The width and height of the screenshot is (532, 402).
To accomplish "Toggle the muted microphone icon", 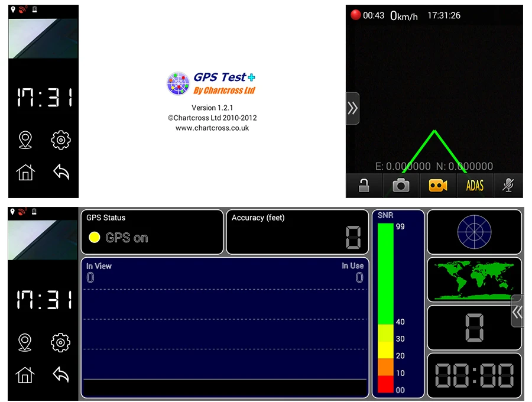I will click(508, 185).
